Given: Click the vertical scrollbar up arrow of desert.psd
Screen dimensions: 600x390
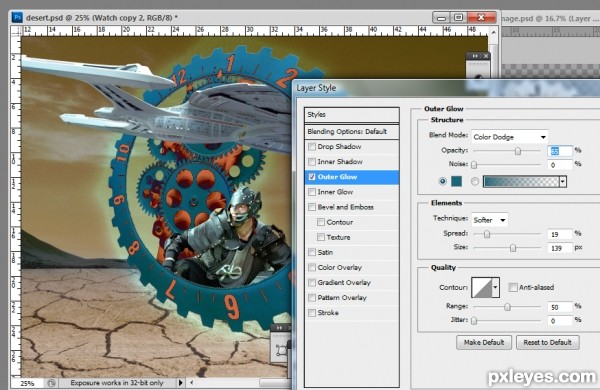Looking at the screenshot, I should click(x=494, y=33).
